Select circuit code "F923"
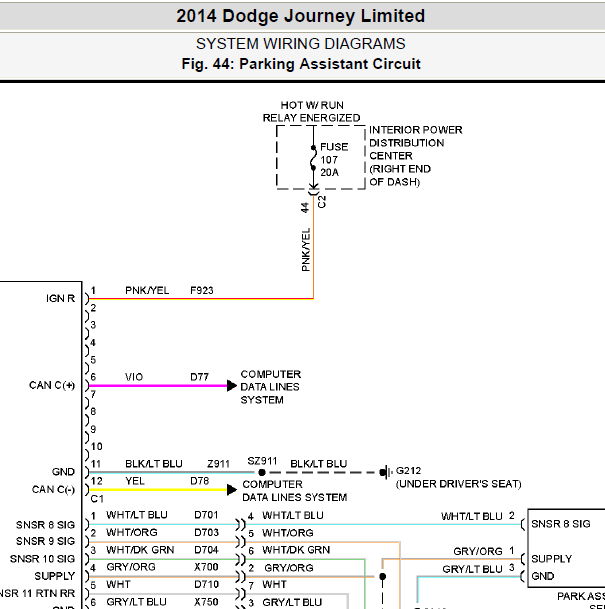The height and width of the screenshot is (609, 605). [202, 291]
